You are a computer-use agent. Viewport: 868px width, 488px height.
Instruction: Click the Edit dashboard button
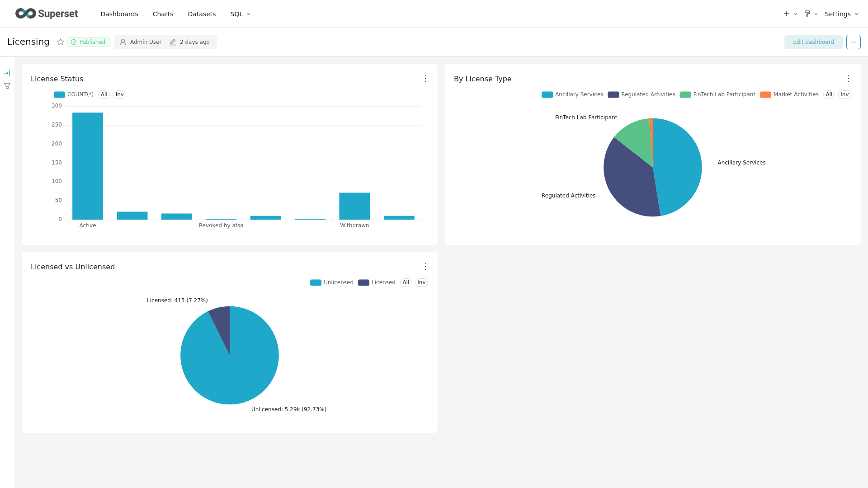coord(813,42)
